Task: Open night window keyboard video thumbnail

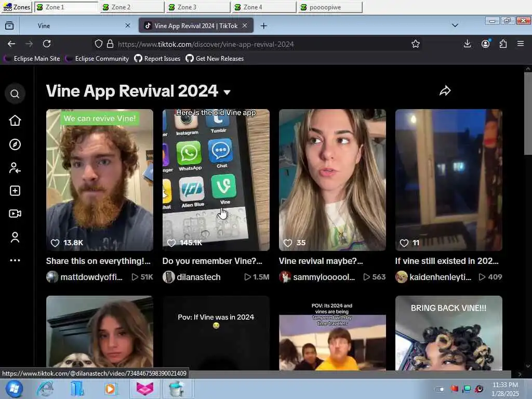Action: [x=448, y=180]
